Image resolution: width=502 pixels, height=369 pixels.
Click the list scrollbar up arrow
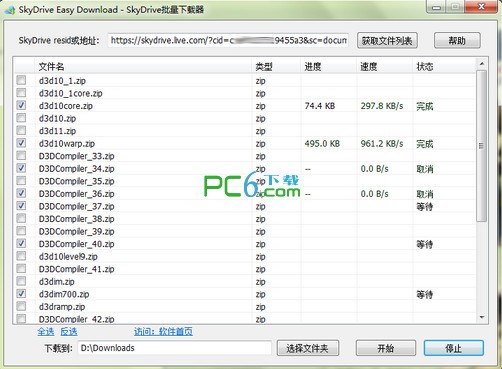click(x=482, y=63)
